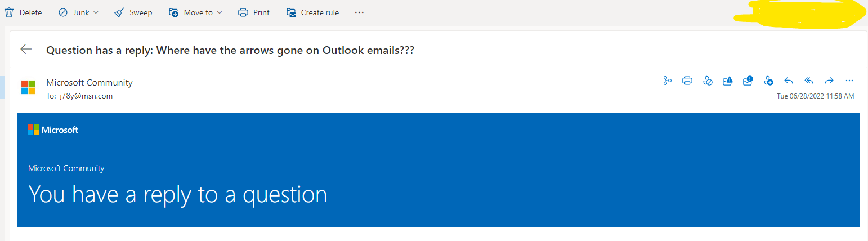Expand the Junk dropdown arrow
Image resolution: width=868 pixels, height=241 pixels.
96,12
